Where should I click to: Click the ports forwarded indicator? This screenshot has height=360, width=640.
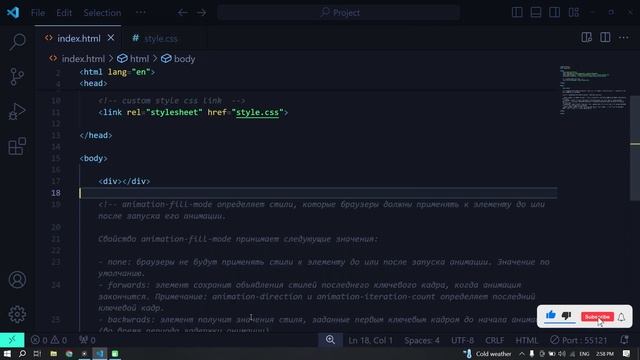pos(87,340)
